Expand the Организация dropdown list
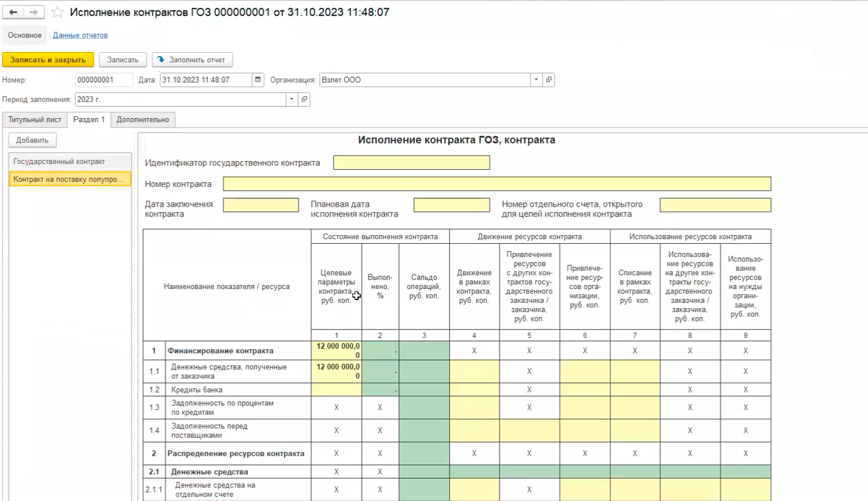The width and height of the screenshot is (868, 501). 536,80
